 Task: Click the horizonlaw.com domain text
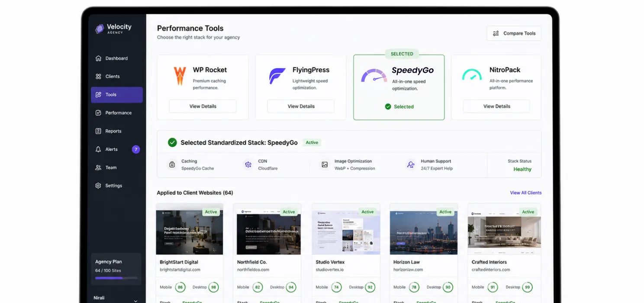pyautogui.click(x=408, y=270)
